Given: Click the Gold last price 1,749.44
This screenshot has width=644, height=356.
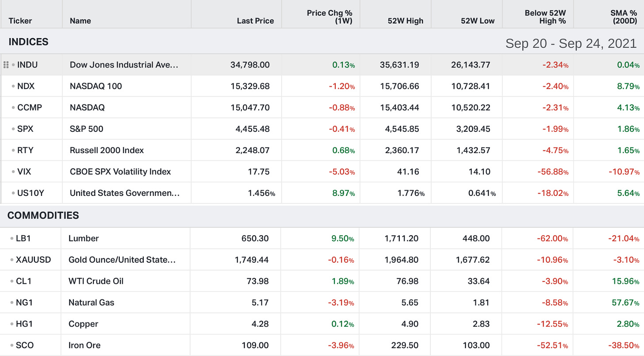Looking at the screenshot, I should click(252, 260).
